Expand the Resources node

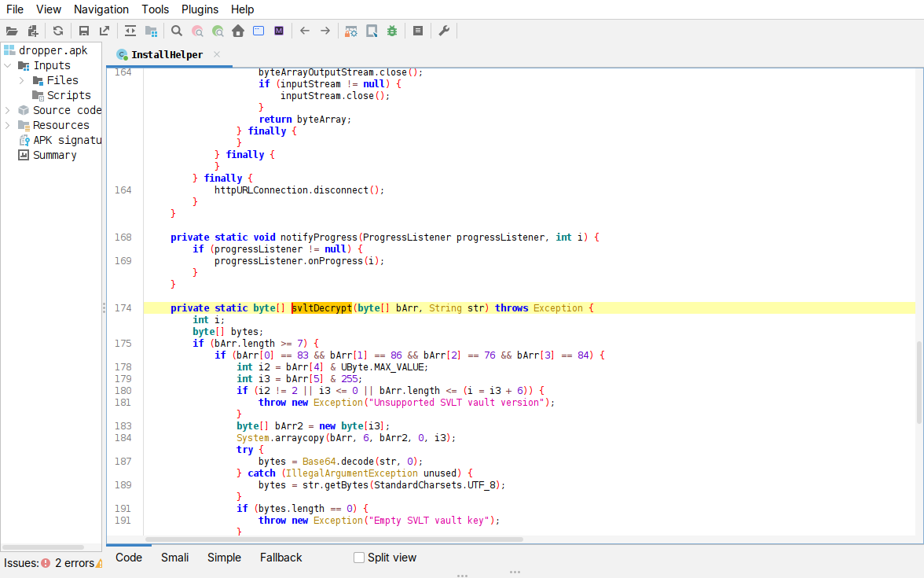pos(8,125)
